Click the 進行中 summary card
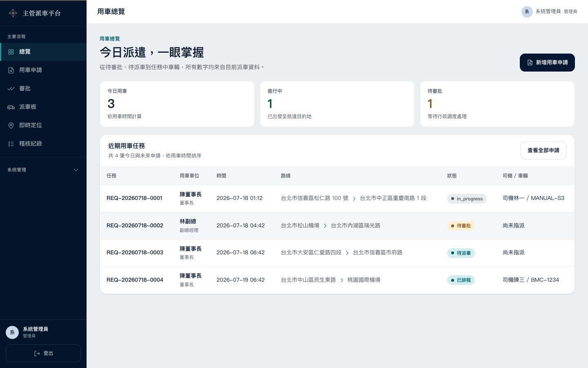Screen dimensions: 588x368 (337, 104)
